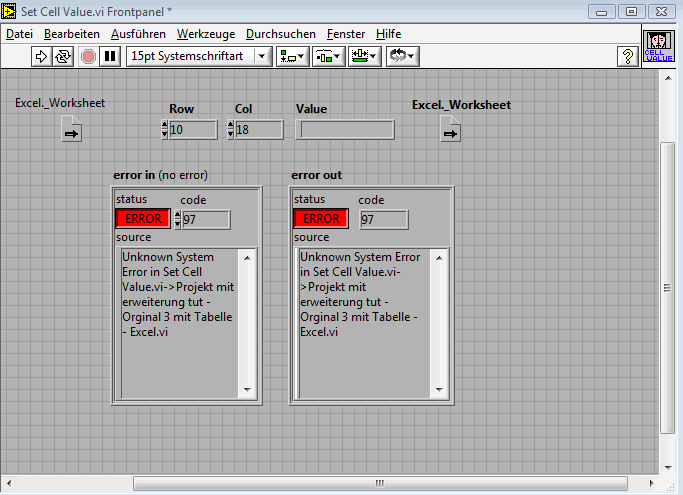Maximize the Set Cell Value.vi window
Viewport: 683px width, 495px height.
click(x=631, y=12)
